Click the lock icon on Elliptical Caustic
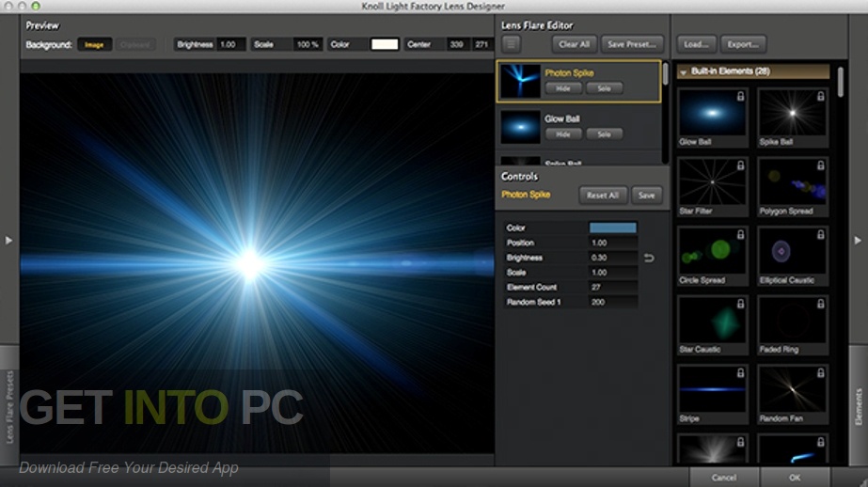Viewport: 868px width, 487px height. [x=820, y=235]
